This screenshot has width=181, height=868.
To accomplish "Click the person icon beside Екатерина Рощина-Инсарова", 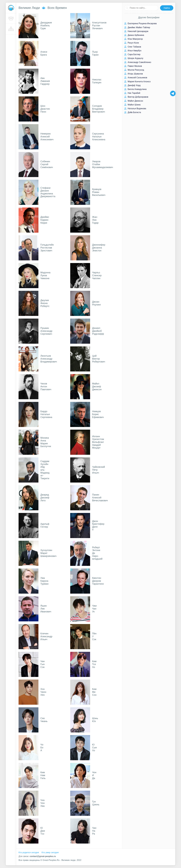I will coord(125,24).
